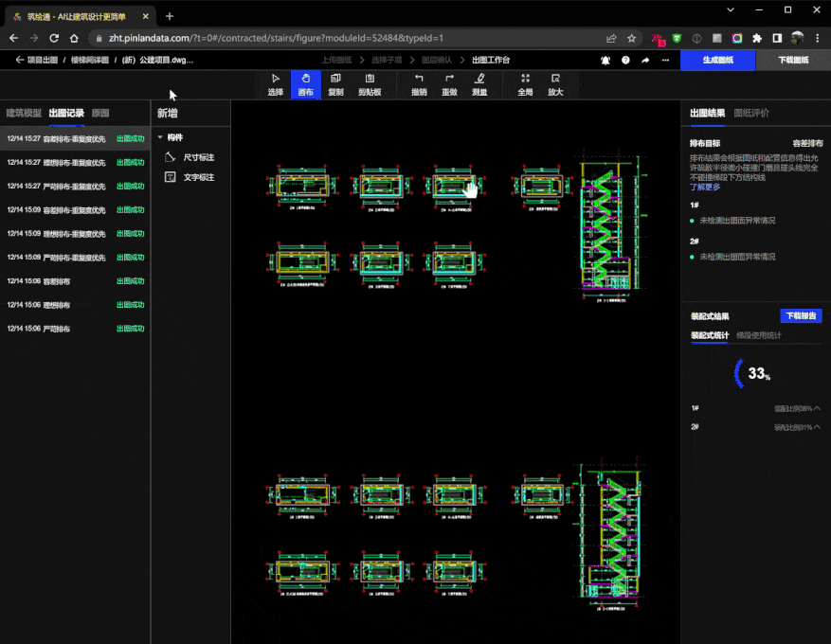This screenshot has height=644, width=831.
Task: Open the notification bell icon
Action: [605, 61]
